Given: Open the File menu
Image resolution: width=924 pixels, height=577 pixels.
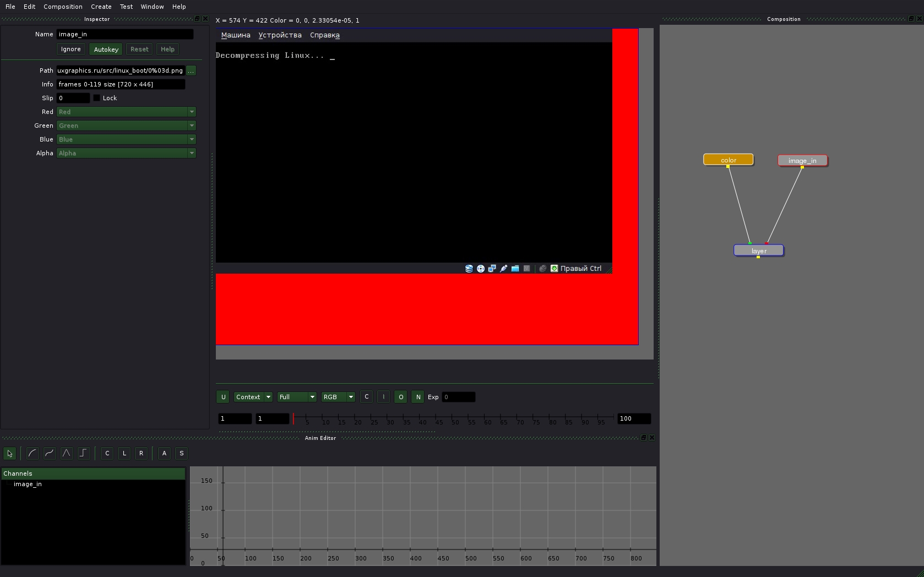Looking at the screenshot, I should (10, 7).
